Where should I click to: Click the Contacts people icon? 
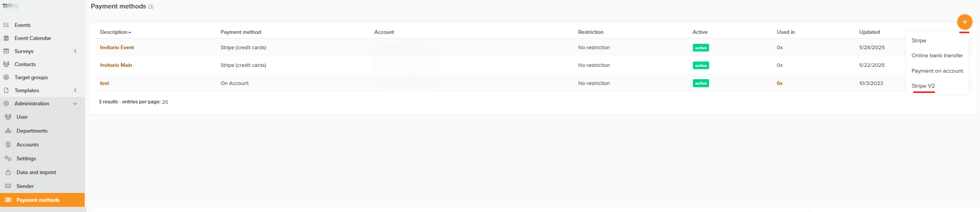point(6,64)
